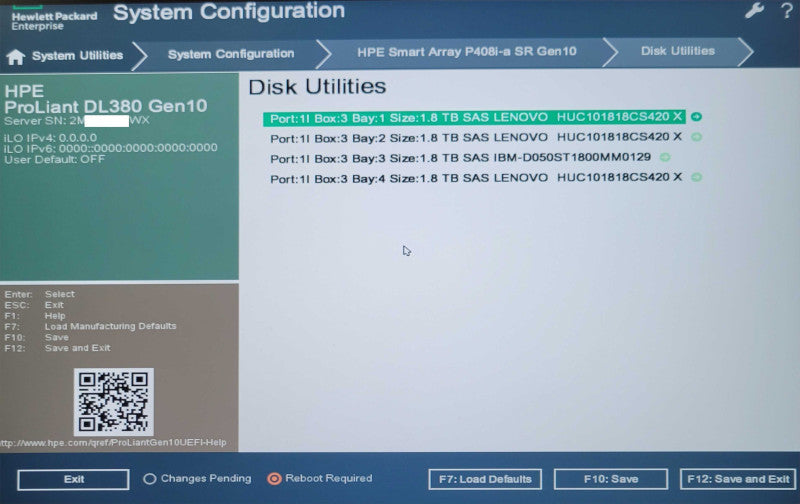Image resolution: width=800 pixels, height=504 pixels.
Task: Click the Server SN text
Action: click(x=77, y=121)
